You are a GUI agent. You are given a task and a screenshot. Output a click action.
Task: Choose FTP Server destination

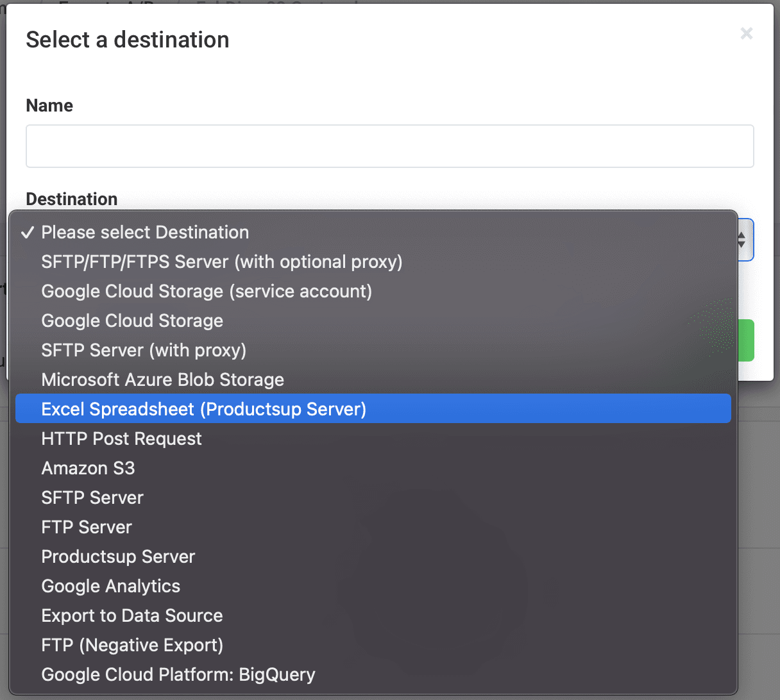(87, 527)
